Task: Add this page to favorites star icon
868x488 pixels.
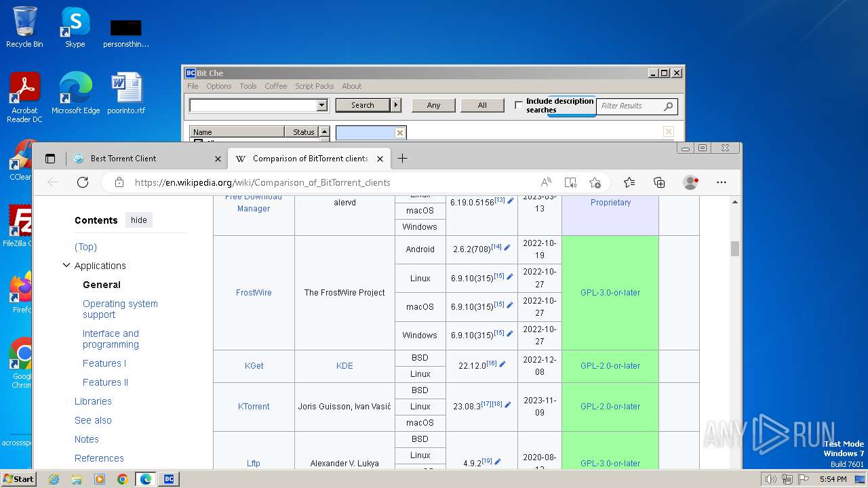Action: click(x=595, y=182)
